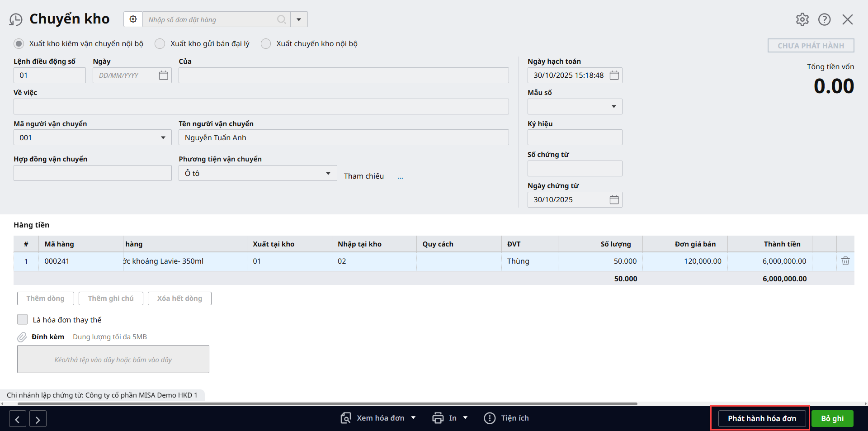The height and width of the screenshot is (431, 868).
Task: Open the help question mark icon
Action: click(824, 19)
